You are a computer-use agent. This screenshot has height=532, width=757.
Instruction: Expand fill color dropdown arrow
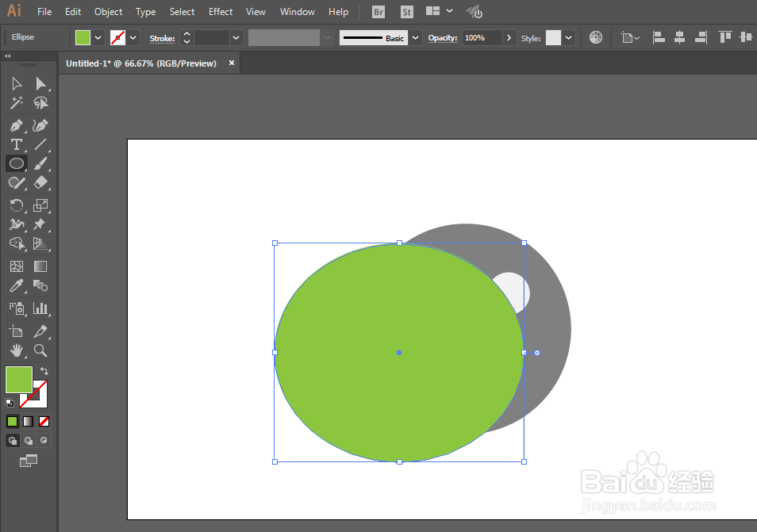[x=98, y=37]
